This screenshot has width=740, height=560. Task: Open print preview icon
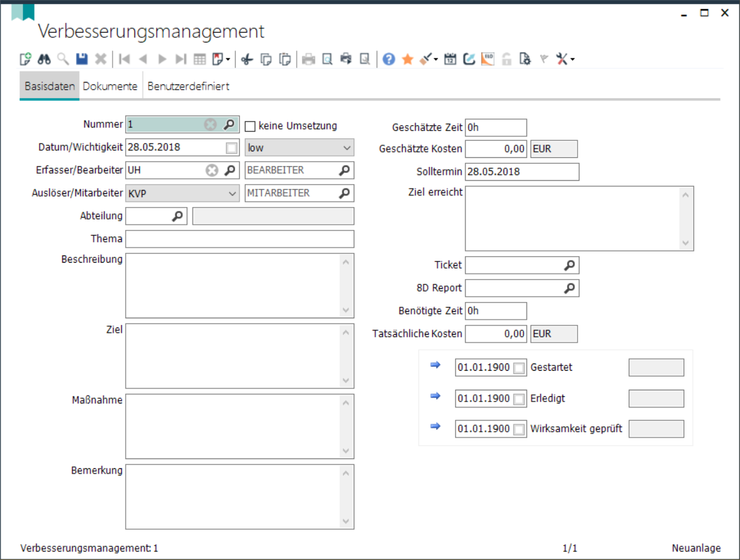click(327, 59)
